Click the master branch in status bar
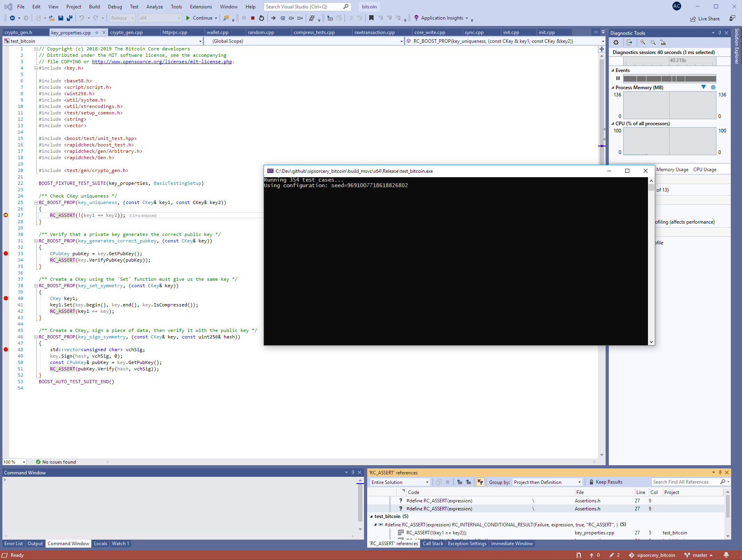742x560 pixels. (x=699, y=555)
